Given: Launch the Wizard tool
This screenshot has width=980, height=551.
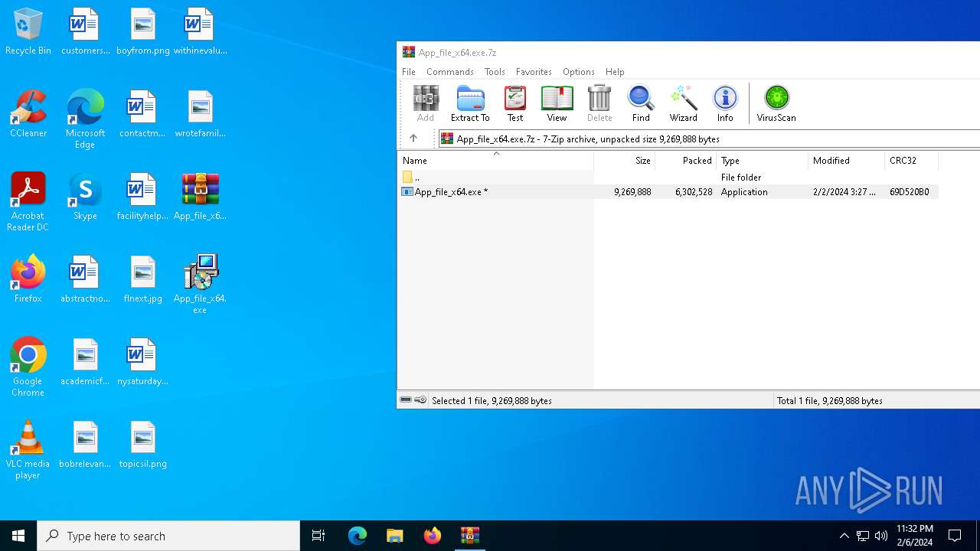Looking at the screenshot, I should [x=683, y=103].
